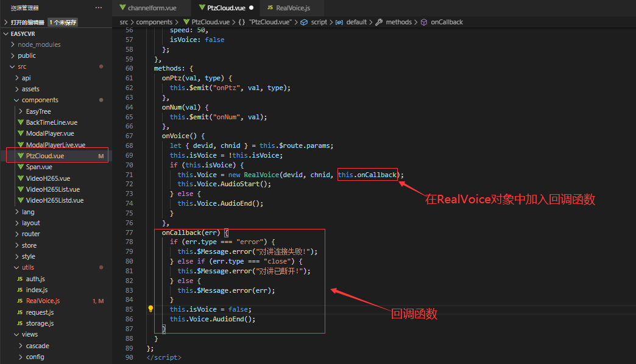Click the components breadcrumb segment
This screenshot has width=636, height=364.
click(x=154, y=23)
